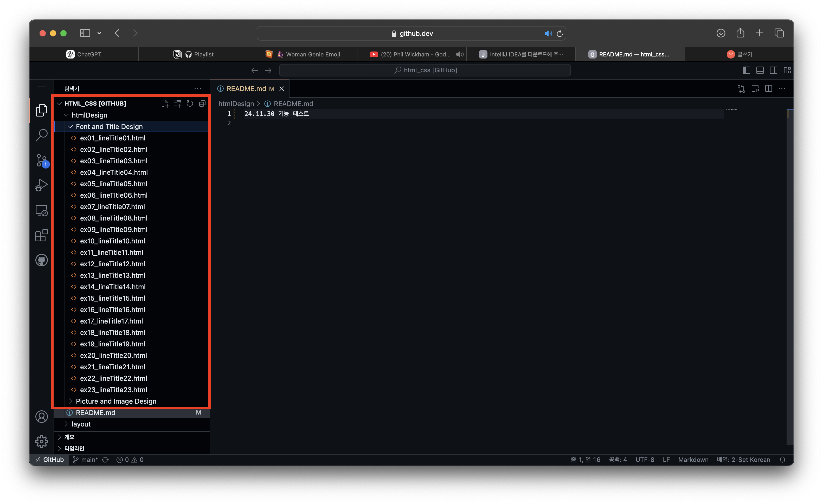Screen dimensions: 823x504
Task: Open the Extensions view icon
Action: click(x=41, y=235)
